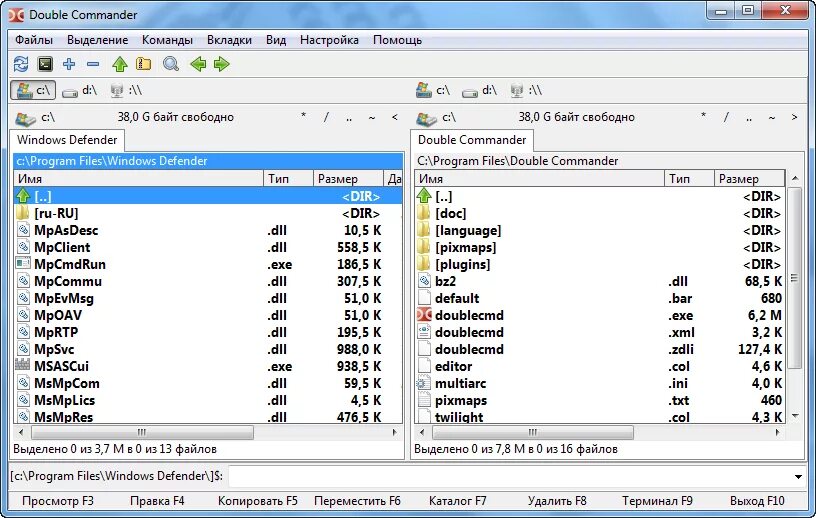Click right panel horizontal scrollbar thumb
Viewport: 816px width, 518px height.
pyautogui.click(x=533, y=433)
